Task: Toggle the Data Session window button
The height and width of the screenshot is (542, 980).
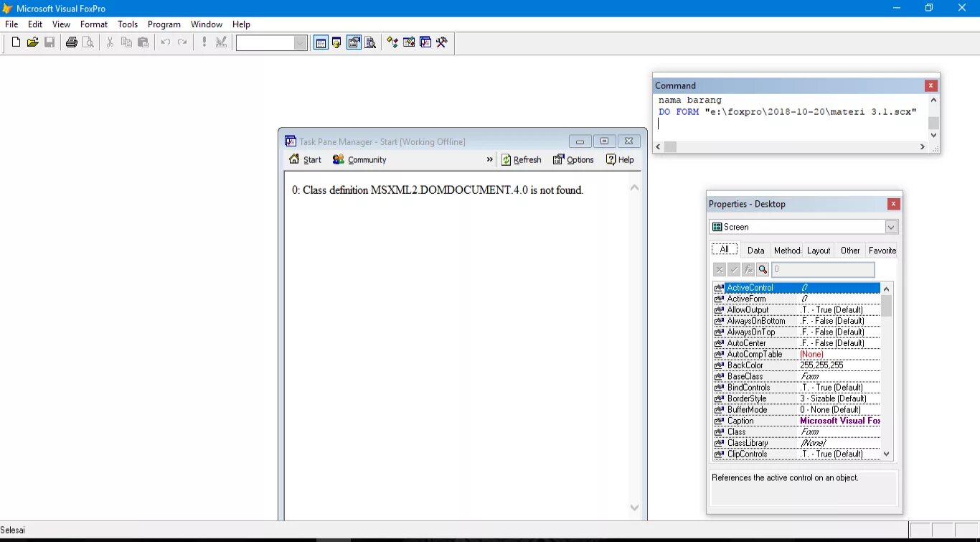Action: point(336,42)
